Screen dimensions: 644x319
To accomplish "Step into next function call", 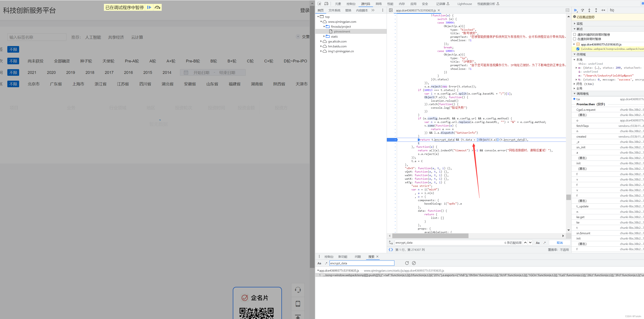I will point(589,10).
